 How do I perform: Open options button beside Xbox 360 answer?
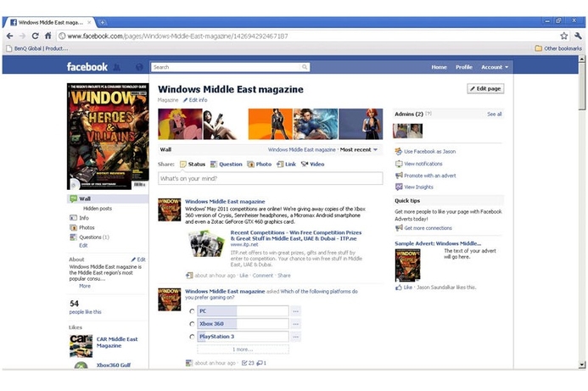pos(295,324)
